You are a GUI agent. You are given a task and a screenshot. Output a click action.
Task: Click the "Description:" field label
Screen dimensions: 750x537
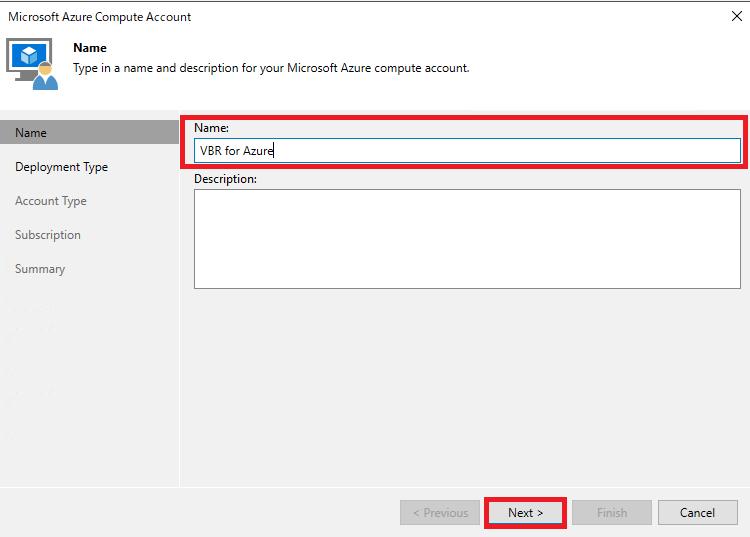(225, 179)
